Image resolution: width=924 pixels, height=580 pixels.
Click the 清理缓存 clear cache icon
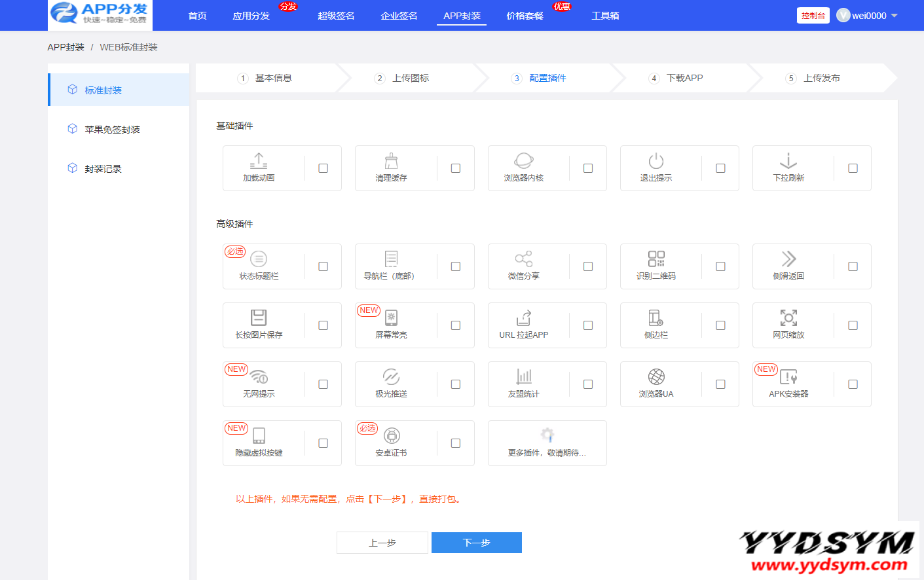[391, 160]
